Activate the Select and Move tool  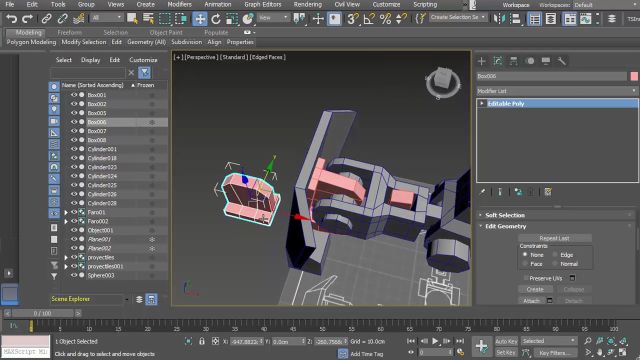(200, 19)
